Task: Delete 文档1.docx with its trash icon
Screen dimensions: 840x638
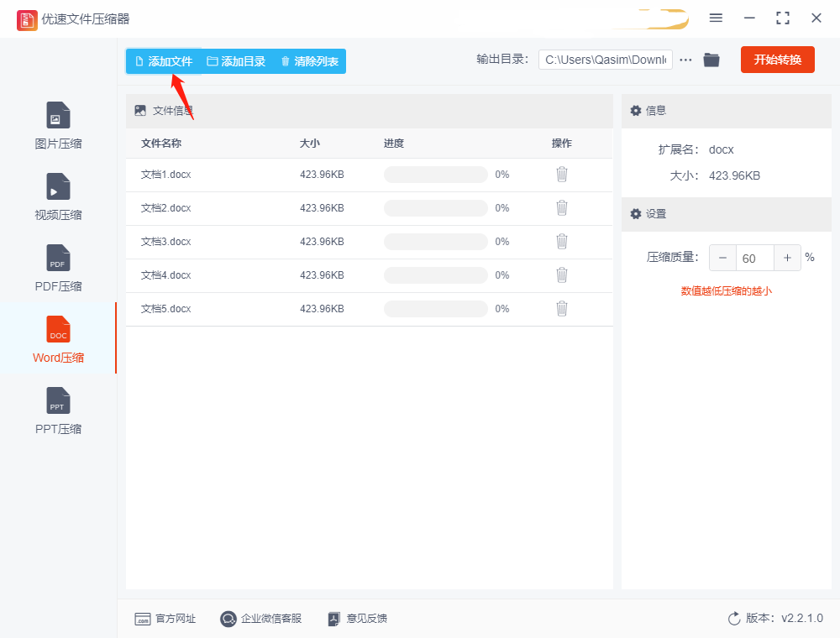Action: [x=561, y=175]
